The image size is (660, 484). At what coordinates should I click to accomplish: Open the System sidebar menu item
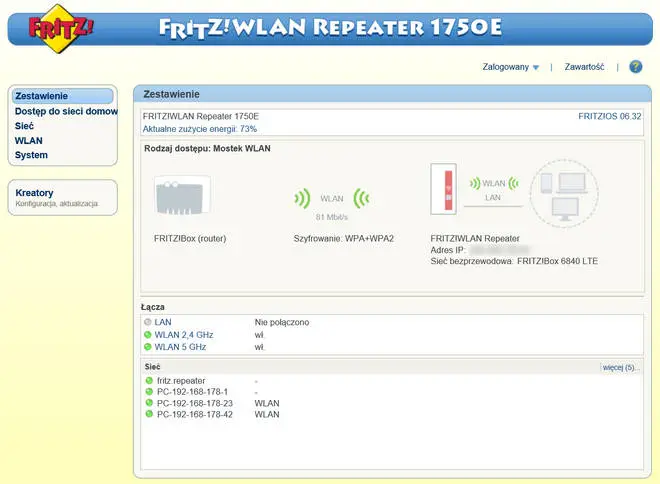(x=31, y=155)
